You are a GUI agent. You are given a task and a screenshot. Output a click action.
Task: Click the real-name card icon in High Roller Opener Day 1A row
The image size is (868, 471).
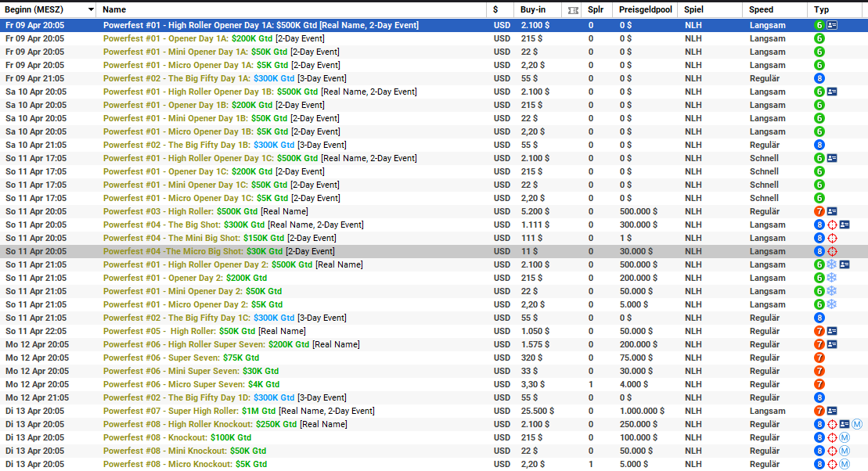point(832,26)
